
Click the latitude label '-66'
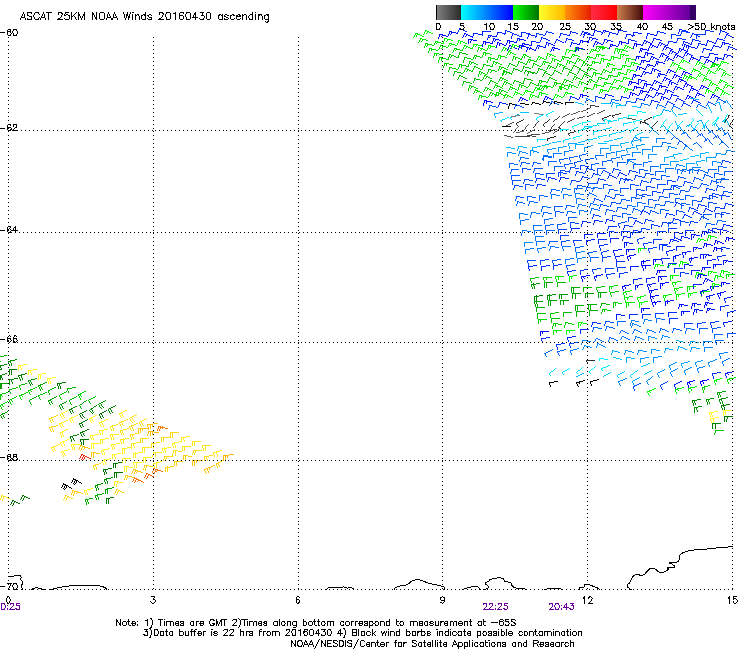[x=9, y=340]
